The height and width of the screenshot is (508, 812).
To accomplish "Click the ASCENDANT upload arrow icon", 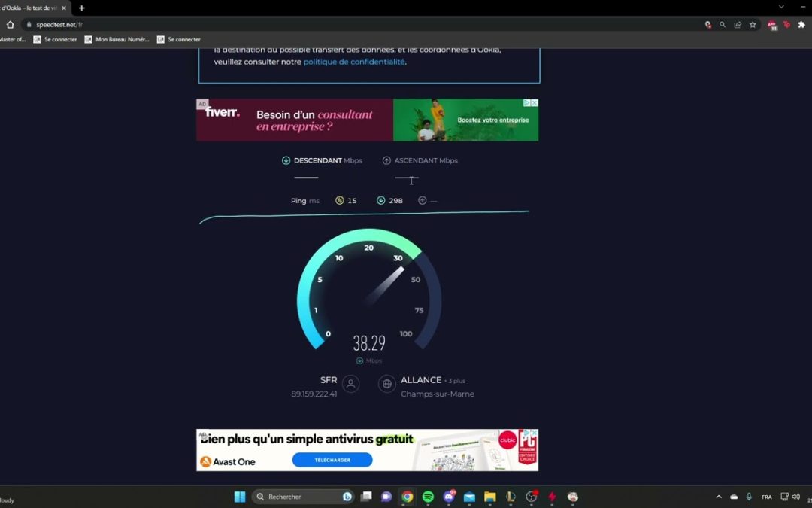I will click(386, 160).
